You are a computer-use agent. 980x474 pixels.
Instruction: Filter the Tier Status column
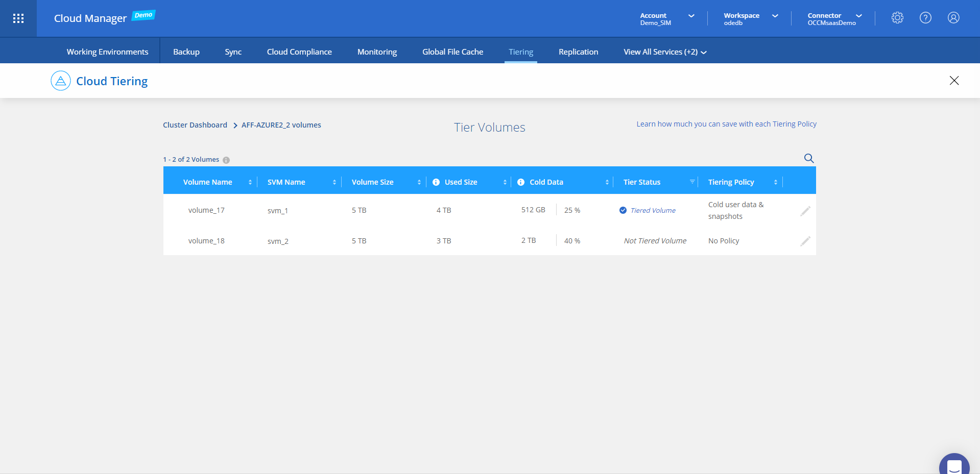pyautogui.click(x=692, y=182)
